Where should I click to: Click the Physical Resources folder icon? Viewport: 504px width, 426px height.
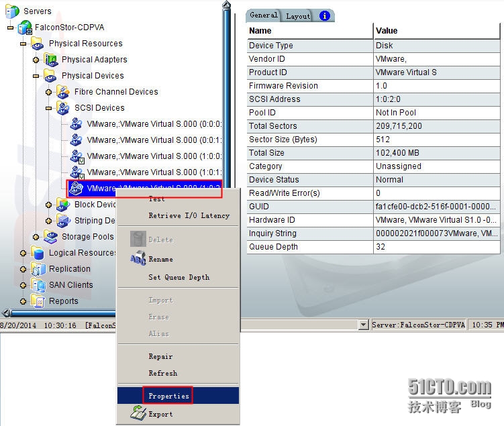point(38,44)
